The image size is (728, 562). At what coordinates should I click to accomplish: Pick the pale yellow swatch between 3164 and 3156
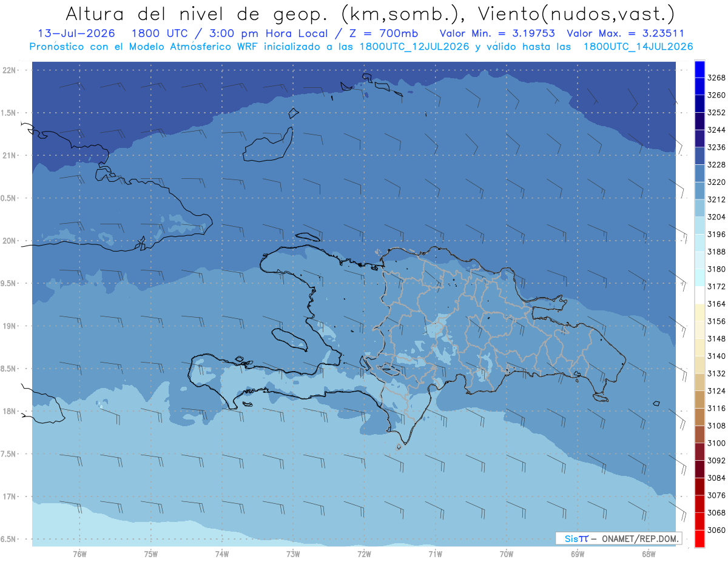pos(699,312)
